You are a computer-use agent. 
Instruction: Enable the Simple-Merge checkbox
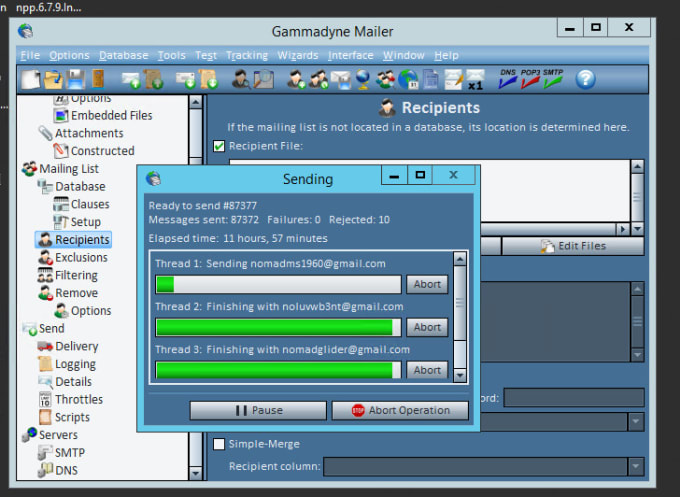pos(219,443)
